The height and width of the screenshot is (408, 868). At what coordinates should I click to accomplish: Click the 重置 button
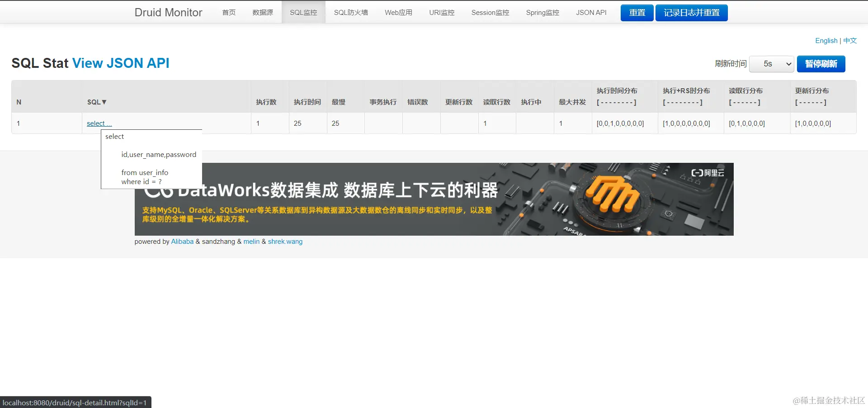(x=637, y=13)
